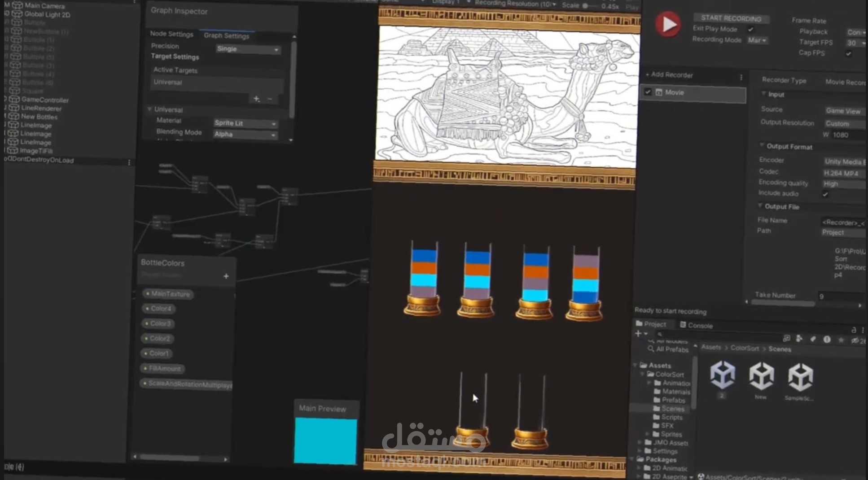Click the Scenes folder in the tree
This screenshot has height=480, width=868.
(668, 408)
